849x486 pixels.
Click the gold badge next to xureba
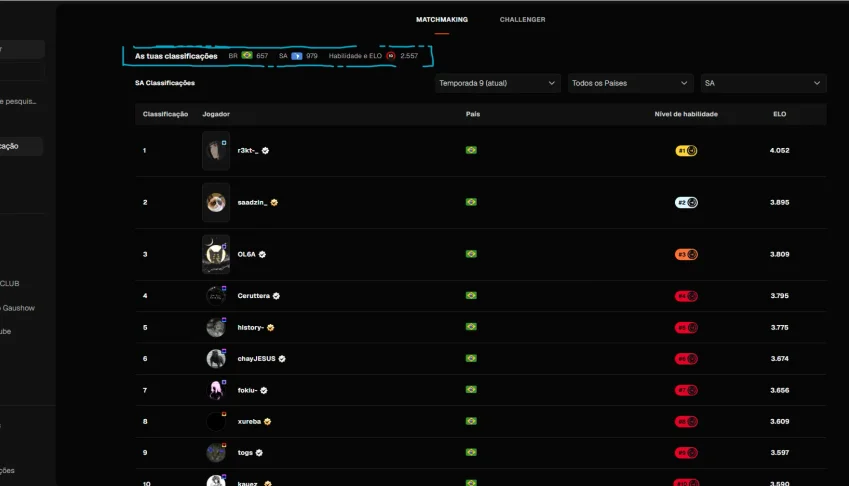[x=267, y=422]
